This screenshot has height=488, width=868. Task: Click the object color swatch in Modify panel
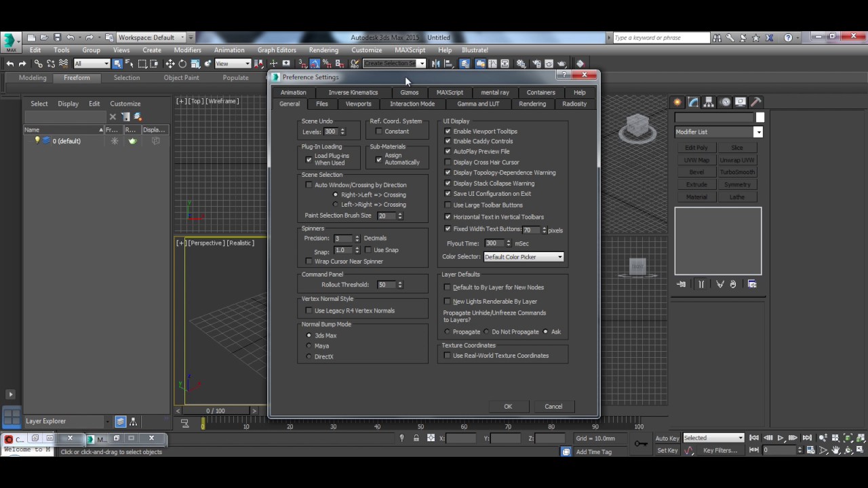pyautogui.click(x=760, y=117)
